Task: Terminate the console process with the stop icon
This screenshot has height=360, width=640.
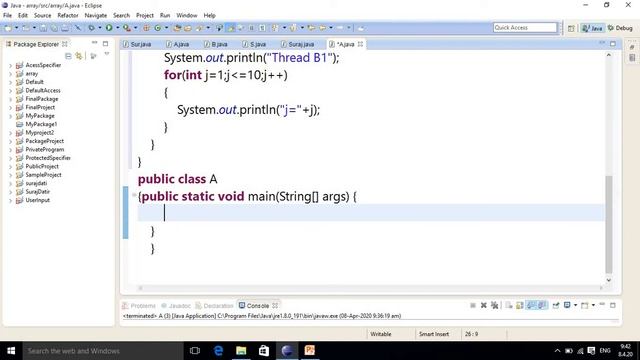Action: tap(473, 305)
